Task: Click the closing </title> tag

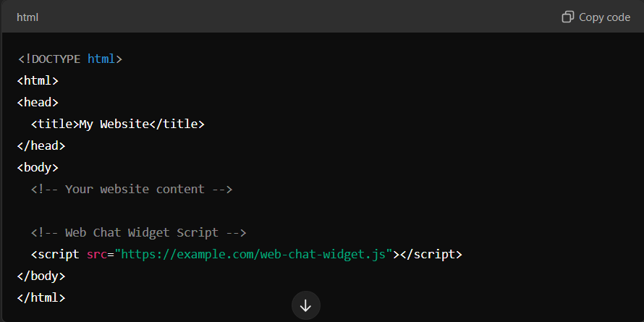Action: (x=177, y=124)
